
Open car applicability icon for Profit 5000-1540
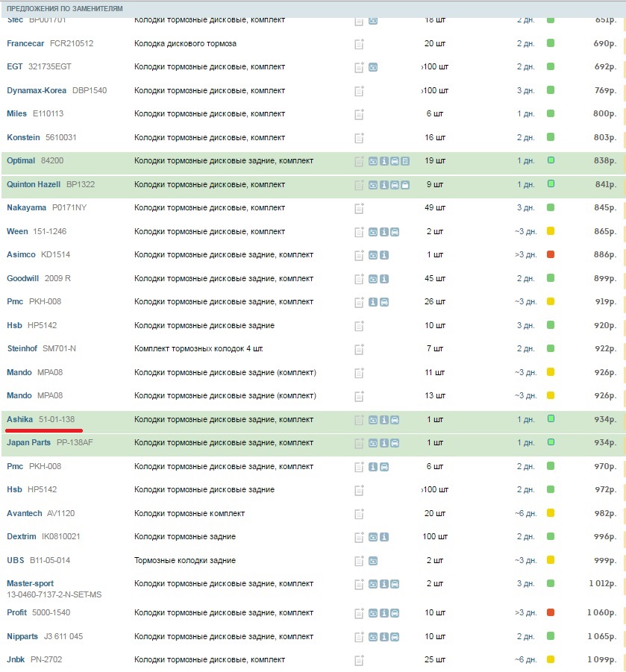(x=395, y=613)
